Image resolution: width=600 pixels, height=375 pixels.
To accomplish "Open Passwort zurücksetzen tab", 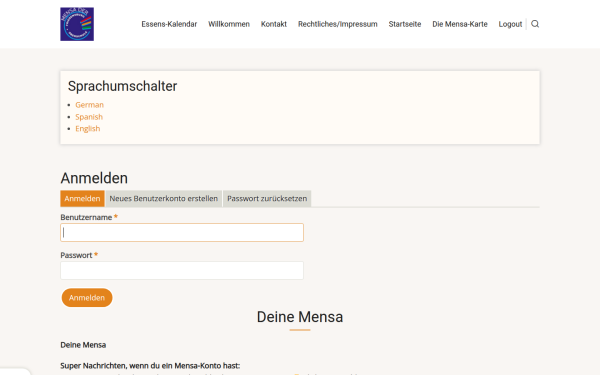I will (267, 199).
